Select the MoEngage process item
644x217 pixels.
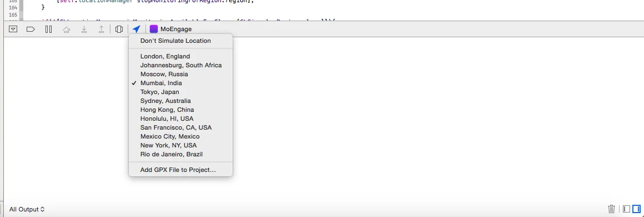tap(170, 29)
